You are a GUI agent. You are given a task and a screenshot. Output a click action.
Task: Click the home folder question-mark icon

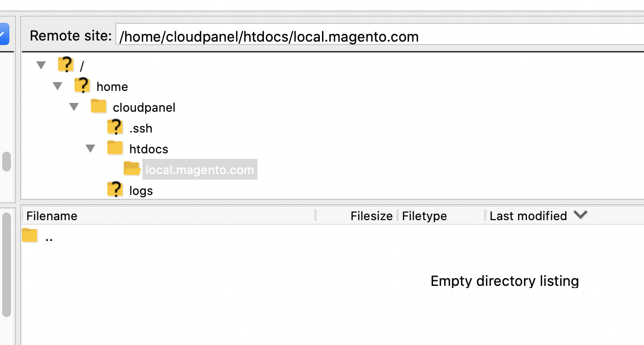pos(82,86)
